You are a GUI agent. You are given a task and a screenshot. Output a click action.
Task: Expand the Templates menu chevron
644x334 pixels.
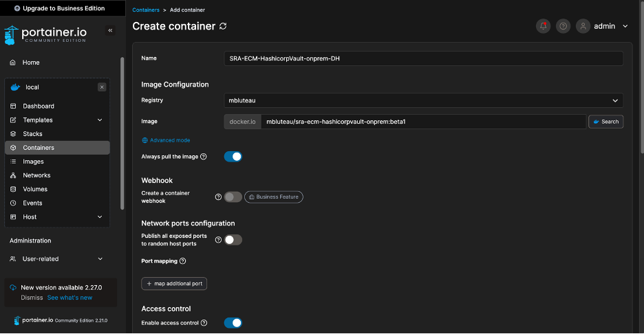click(x=100, y=120)
